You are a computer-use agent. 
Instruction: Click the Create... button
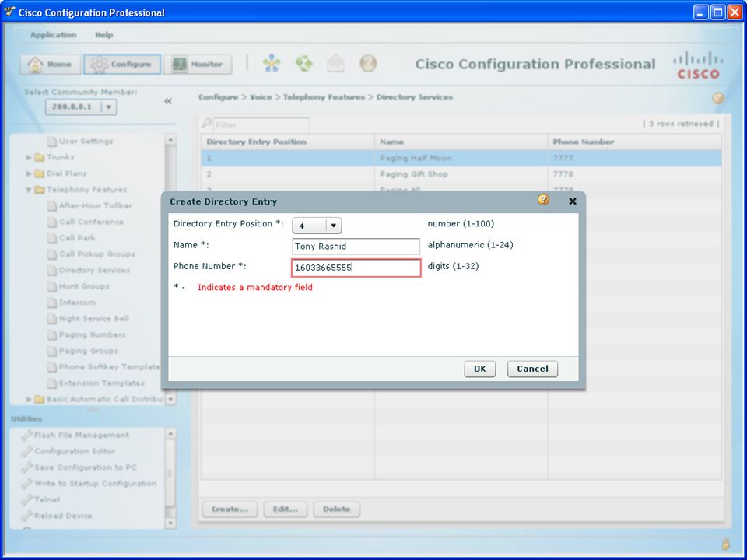(x=230, y=509)
